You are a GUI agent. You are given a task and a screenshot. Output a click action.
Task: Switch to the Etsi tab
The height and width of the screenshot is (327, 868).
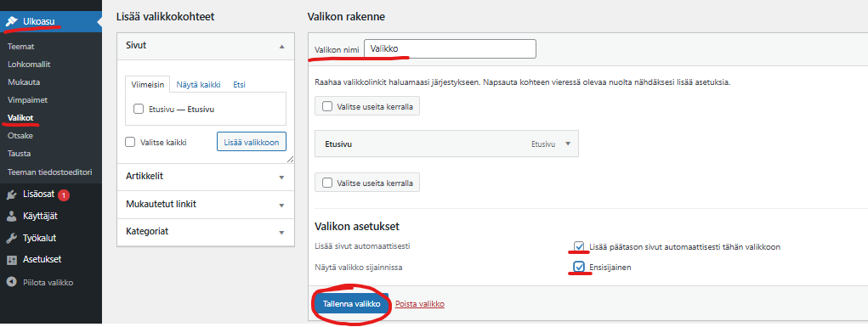[239, 85]
